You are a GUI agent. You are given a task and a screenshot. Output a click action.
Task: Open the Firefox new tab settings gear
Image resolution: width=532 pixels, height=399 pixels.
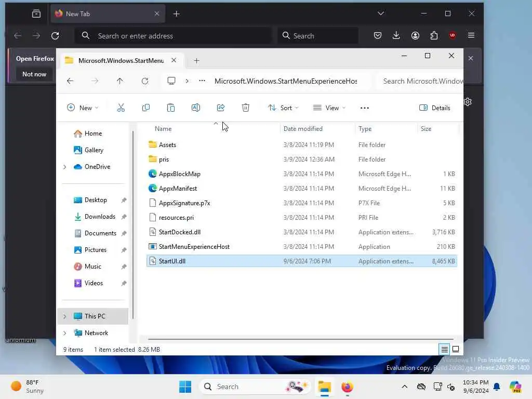tap(468, 102)
